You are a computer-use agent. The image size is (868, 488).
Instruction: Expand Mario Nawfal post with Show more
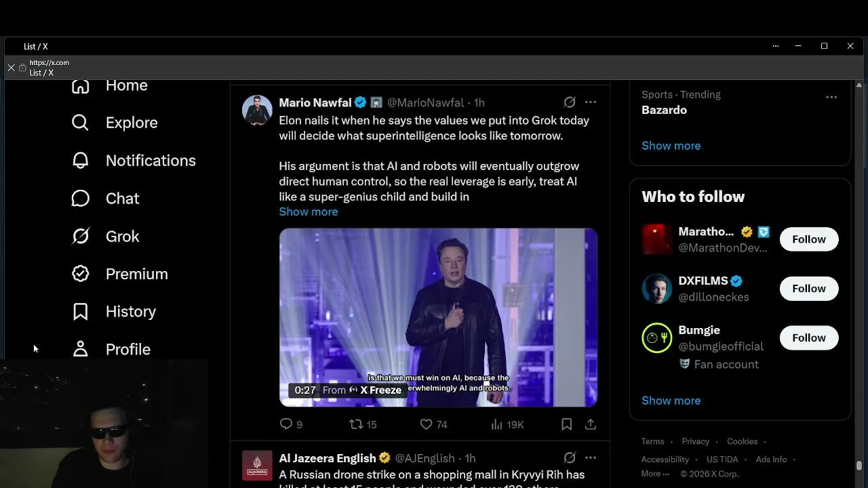click(x=309, y=211)
